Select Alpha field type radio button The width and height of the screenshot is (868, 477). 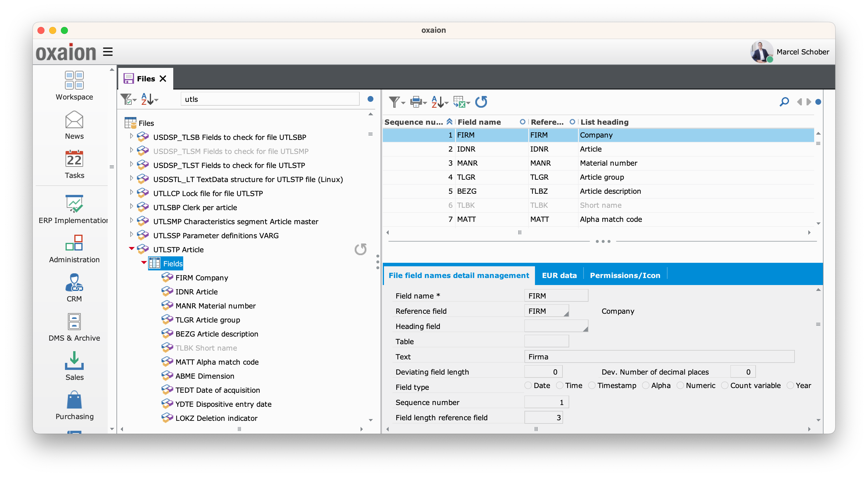[x=646, y=385]
